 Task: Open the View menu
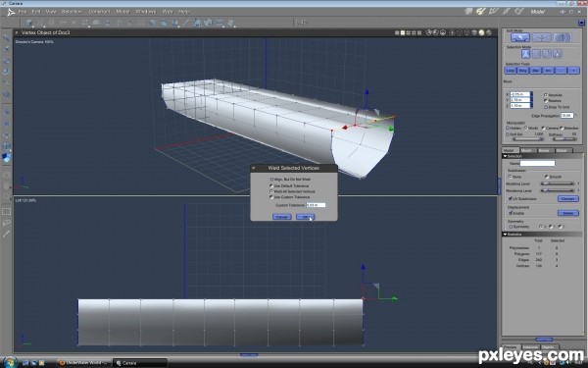(51, 12)
